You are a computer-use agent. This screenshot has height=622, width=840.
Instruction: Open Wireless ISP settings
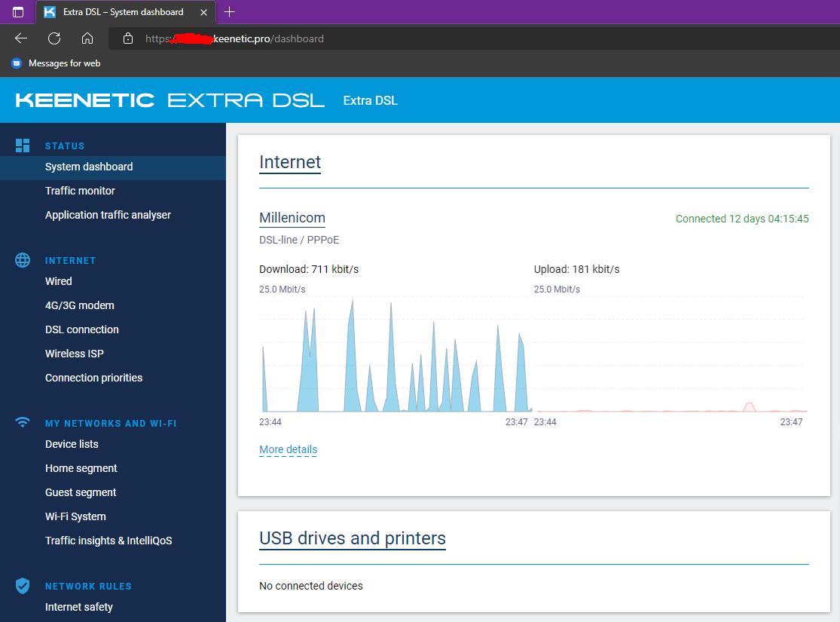(75, 354)
